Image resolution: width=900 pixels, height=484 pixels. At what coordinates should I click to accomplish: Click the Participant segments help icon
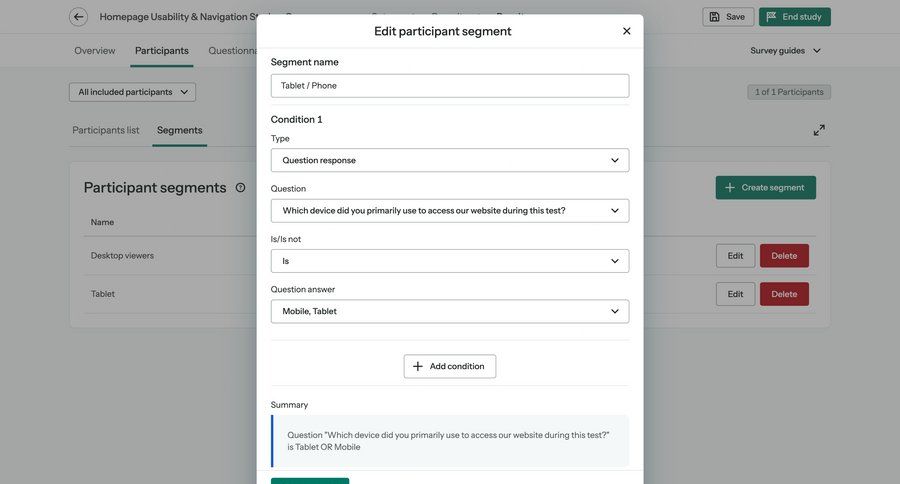pyautogui.click(x=240, y=188)
